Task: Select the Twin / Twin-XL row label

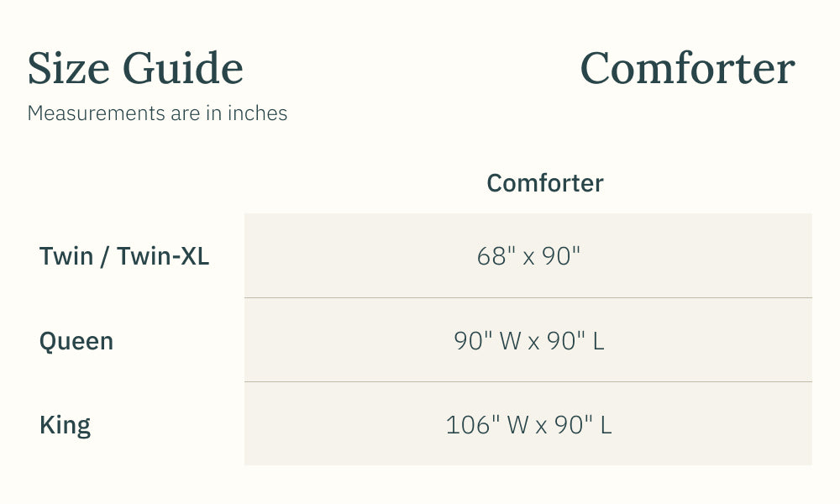Action: 124,256
